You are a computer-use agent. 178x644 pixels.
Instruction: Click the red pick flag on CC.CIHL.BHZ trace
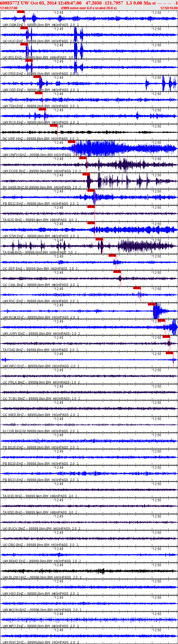[x=117, y=272]
